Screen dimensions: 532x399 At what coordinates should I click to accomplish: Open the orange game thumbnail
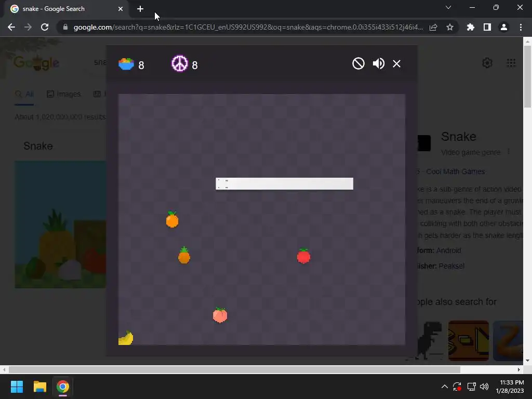(x=469, y=341)
